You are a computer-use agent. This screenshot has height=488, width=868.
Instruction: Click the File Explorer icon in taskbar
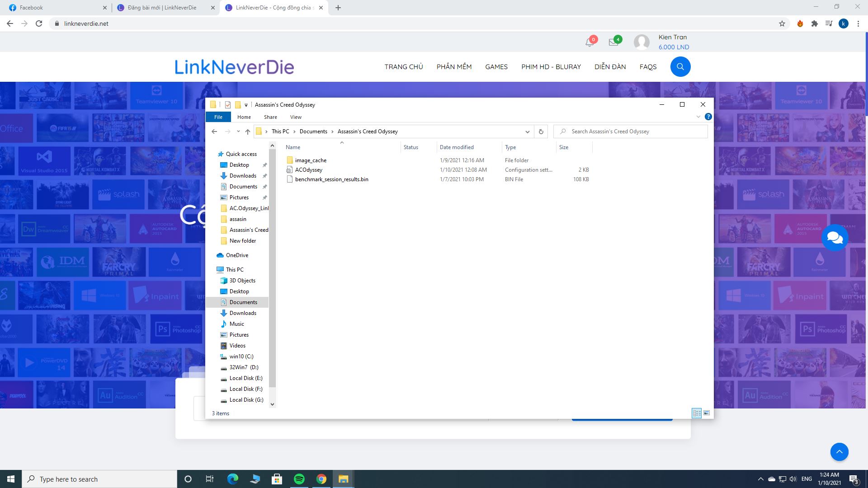[344, 479]
